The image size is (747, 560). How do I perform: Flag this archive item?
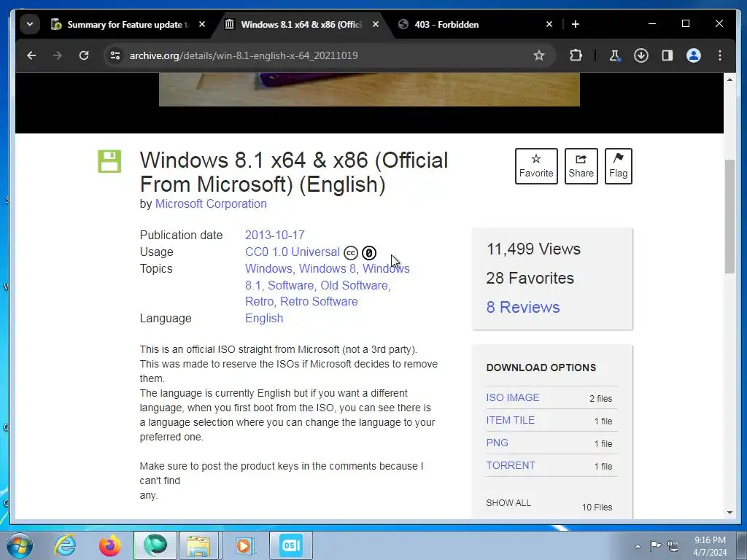pyautogui.click(x=618, y=166)
